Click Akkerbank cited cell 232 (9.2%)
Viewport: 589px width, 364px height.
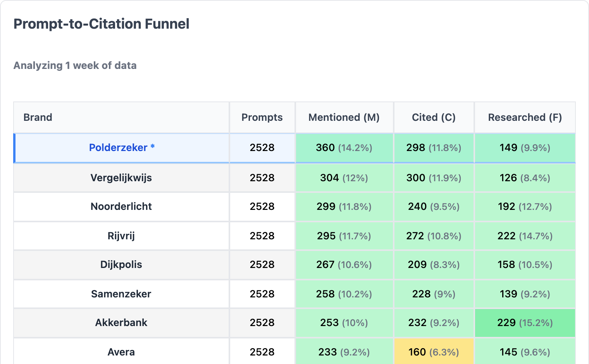[434, 323]
